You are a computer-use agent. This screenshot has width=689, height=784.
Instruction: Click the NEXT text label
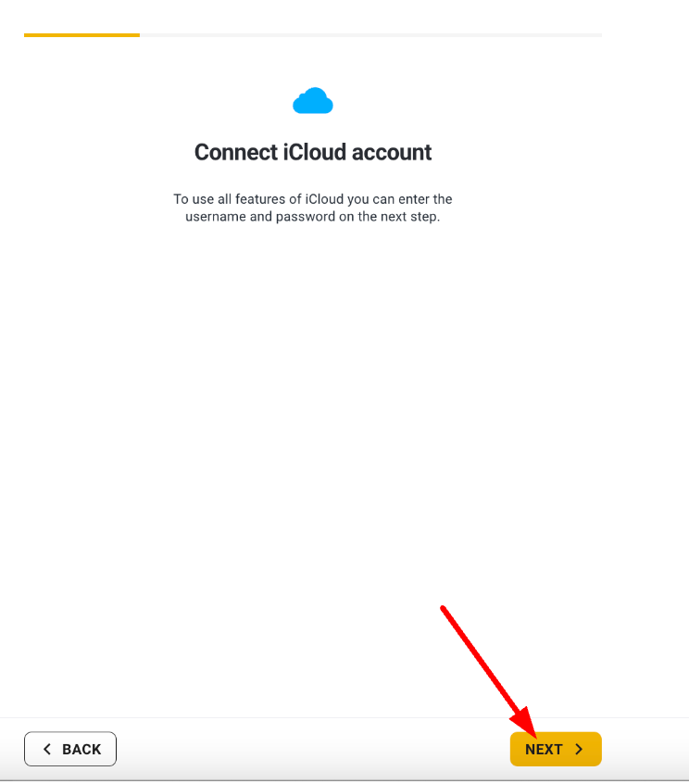click(x=544, y=749)
